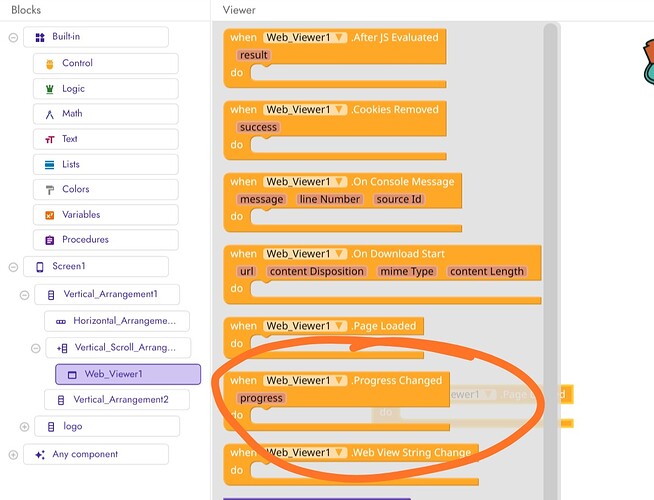
Task: Click the Built-in category icon
Action: point(40,38)
